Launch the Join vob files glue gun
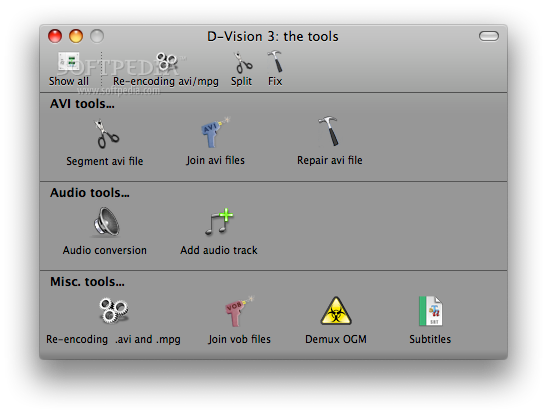The image size is (547, 414). coord(239,311)
